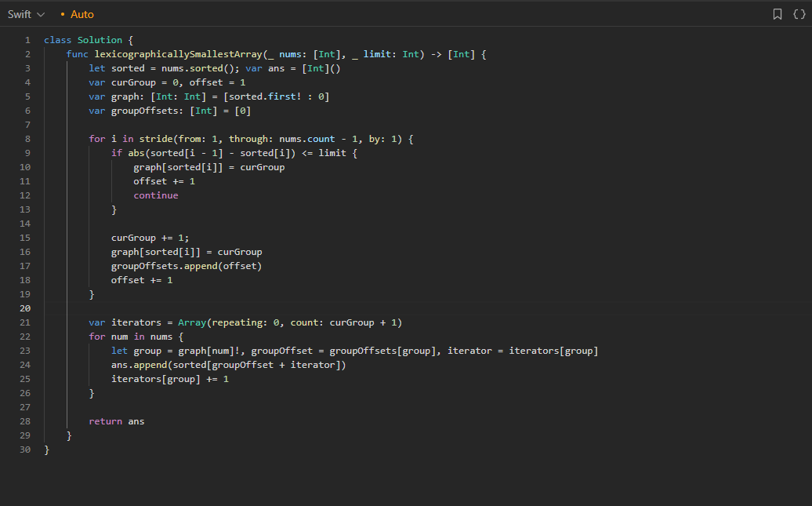
Task: Click 'iterators[group] += 1' on line 25
Action: click(170, 379)
